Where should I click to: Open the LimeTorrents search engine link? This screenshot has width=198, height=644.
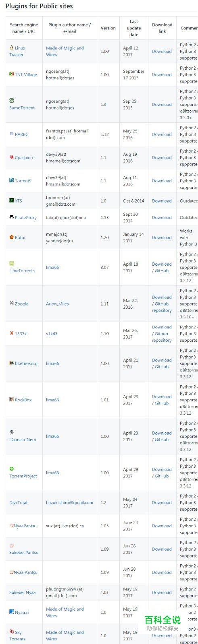(22, 271)
